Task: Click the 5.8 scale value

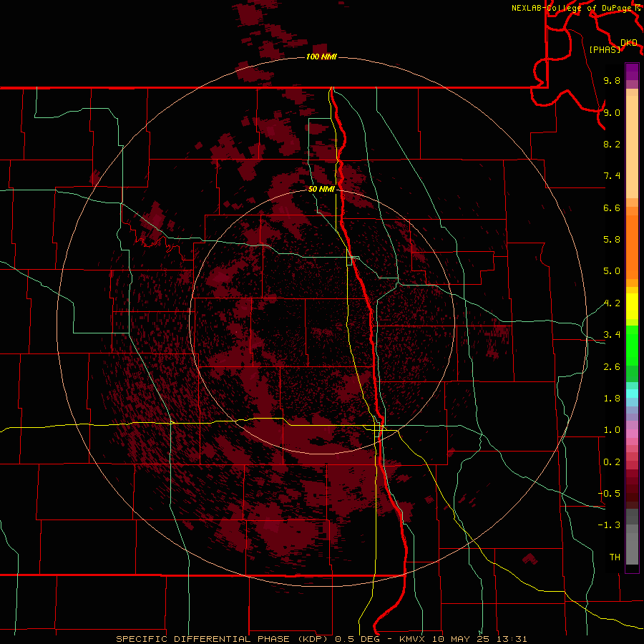Action: click(x=612, y=240)
